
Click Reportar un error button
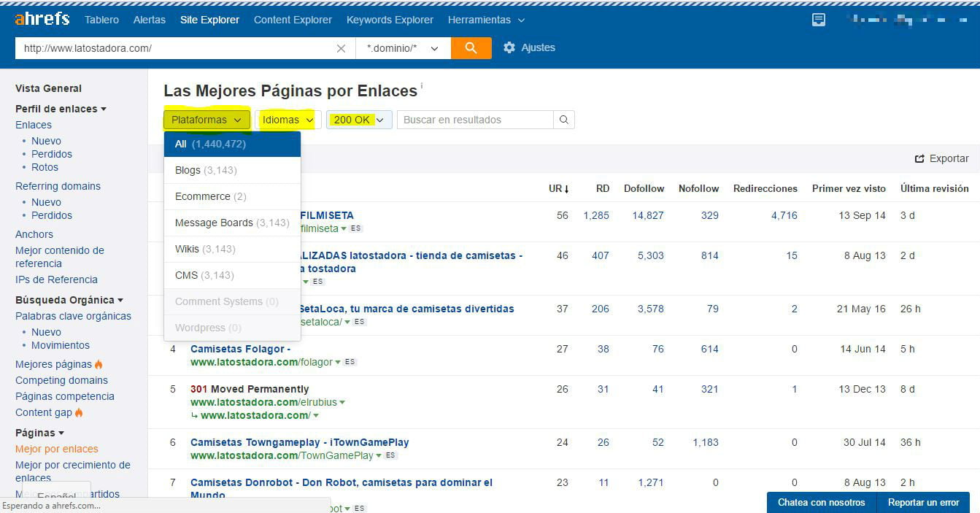tap(923, 502)
